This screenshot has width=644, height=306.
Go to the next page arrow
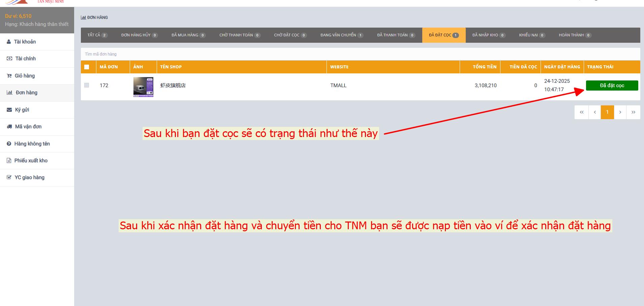click(620, 112)
